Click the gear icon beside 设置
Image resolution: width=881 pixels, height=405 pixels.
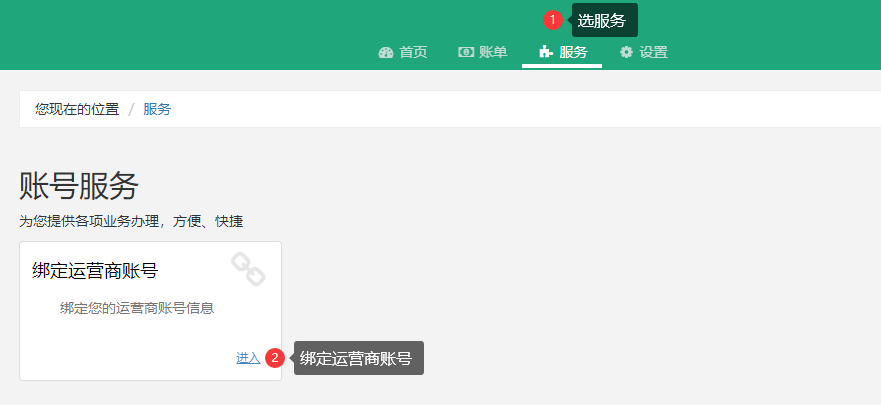click(626, 52)
